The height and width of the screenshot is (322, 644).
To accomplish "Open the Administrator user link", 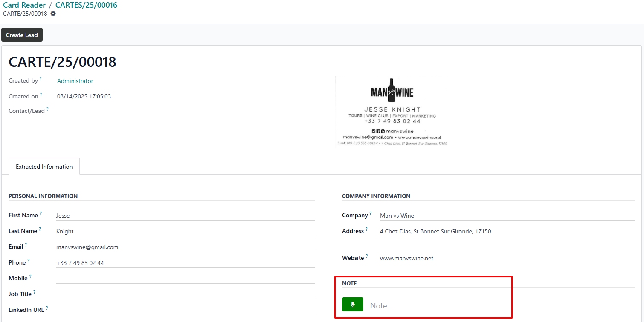I will pos(75,81).
